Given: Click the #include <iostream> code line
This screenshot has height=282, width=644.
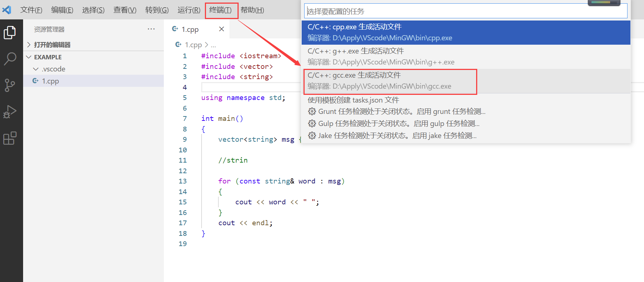Looking at the screenshot, I should 241,56.
